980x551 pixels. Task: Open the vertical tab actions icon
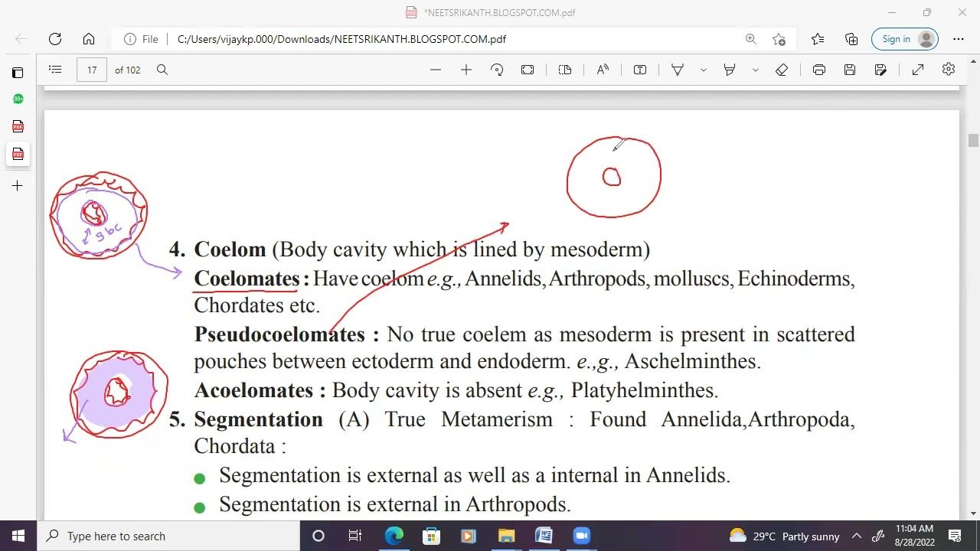(18, 73)
